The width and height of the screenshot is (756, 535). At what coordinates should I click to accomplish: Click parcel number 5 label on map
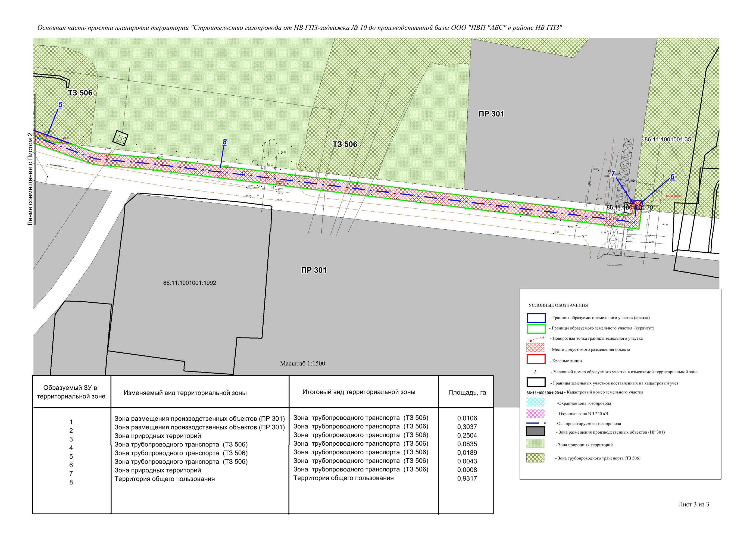(60, 105)
